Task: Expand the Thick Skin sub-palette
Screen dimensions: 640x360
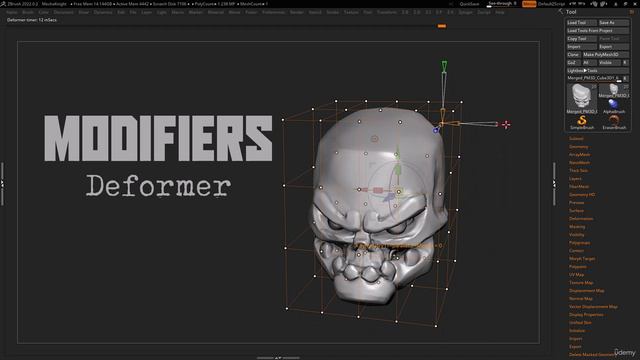Action: (579, 171)
